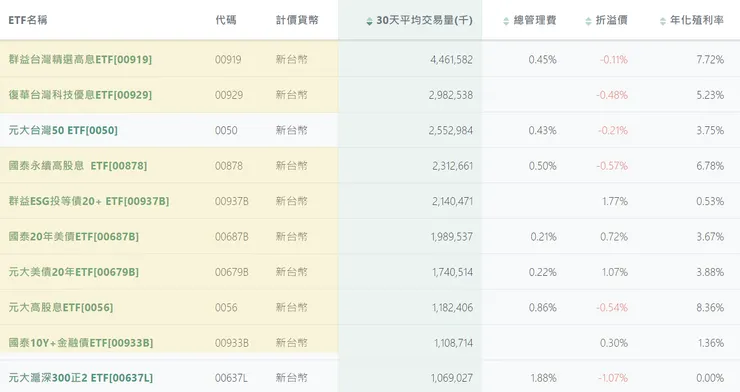Click management fee 0.21%
This screenshot has width=740, height=392.
543,236
